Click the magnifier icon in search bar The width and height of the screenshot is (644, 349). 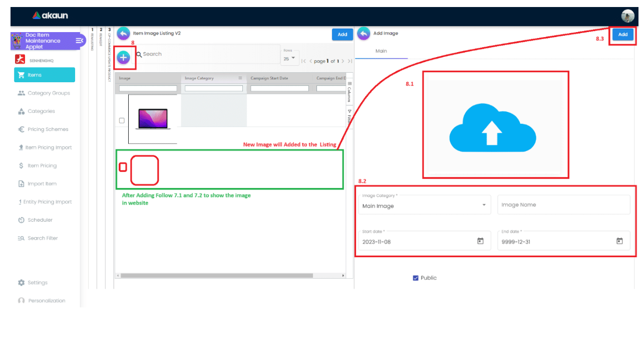pyautogui.click(x=139, y=54)
